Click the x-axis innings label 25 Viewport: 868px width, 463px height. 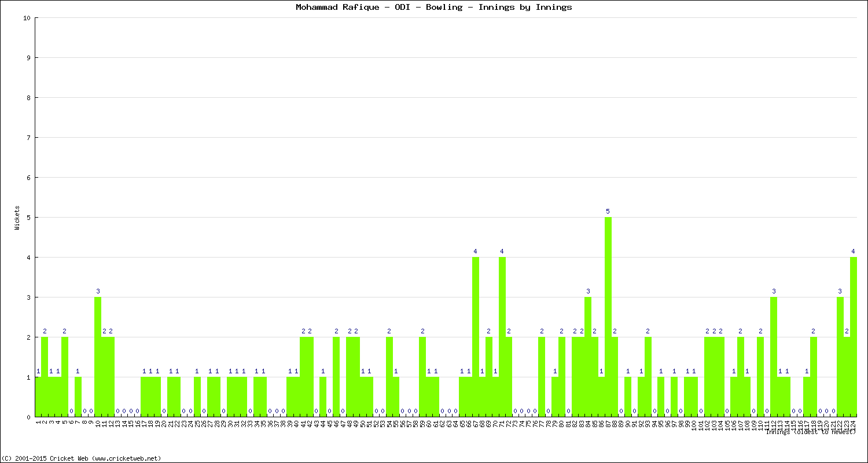197,424
